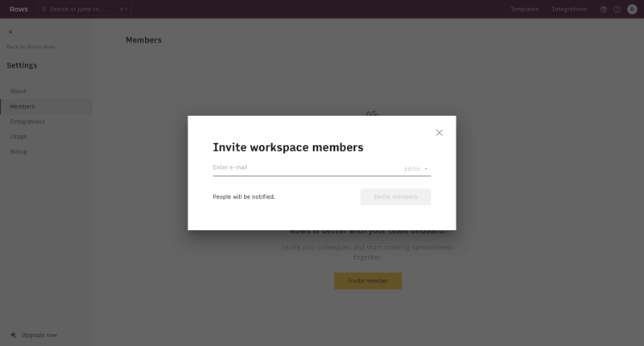Image resolution: width=644 pixels, height=346 pixels.
Task: Open the Editor role dropdown
Action: pos(415,169)
